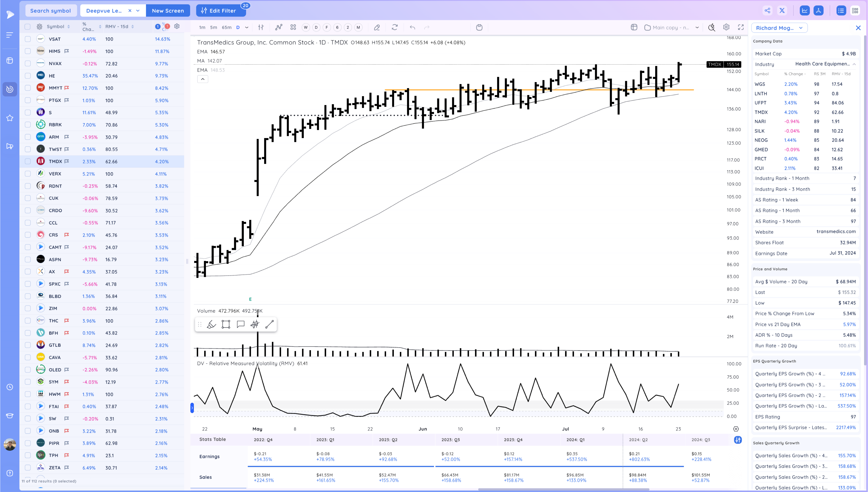This screenshot has height=492, width=868.
Task: Open the Edit Filter button
Action: pos(221,10)
